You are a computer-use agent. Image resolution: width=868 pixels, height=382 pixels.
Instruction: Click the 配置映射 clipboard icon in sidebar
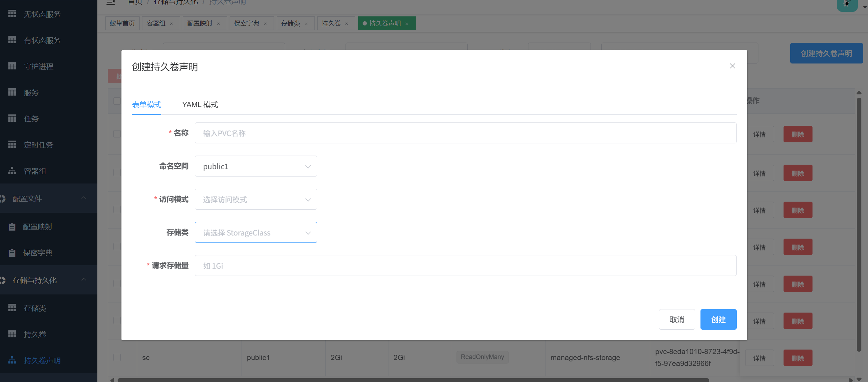[x=12, y=227]
